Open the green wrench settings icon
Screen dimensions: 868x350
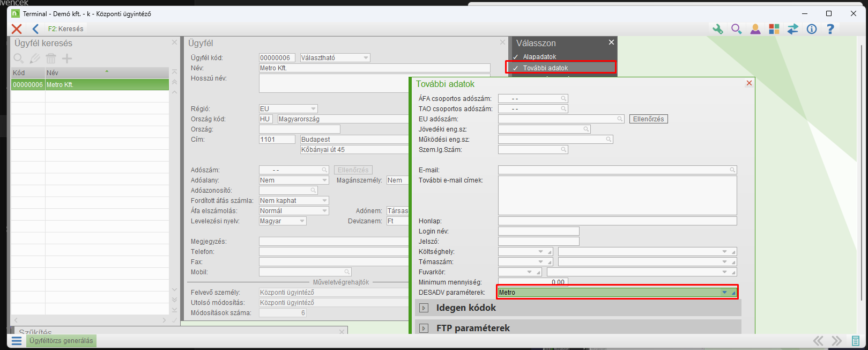(717, 29)
